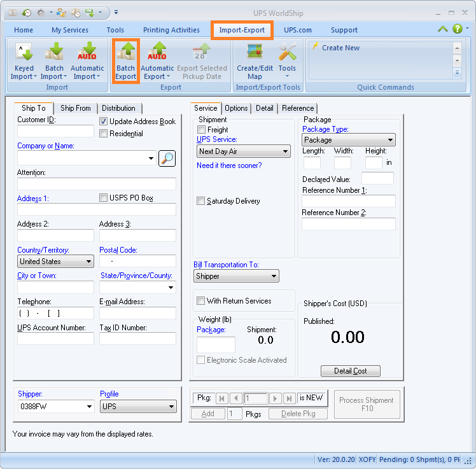Search address book with magnifier icon
This screenshot has height=469, width=476.
click(167, 158)
